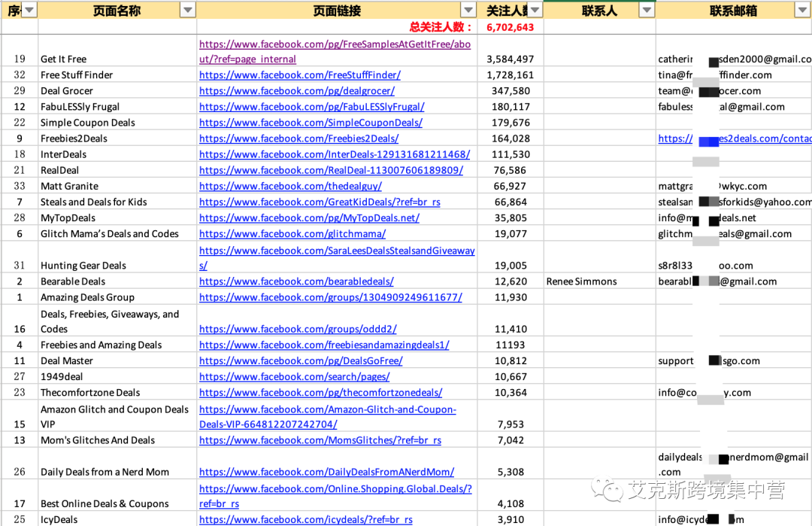Open the 关注人数 column filter dropdown
The image size is (812, 526).
coord(535,10)
